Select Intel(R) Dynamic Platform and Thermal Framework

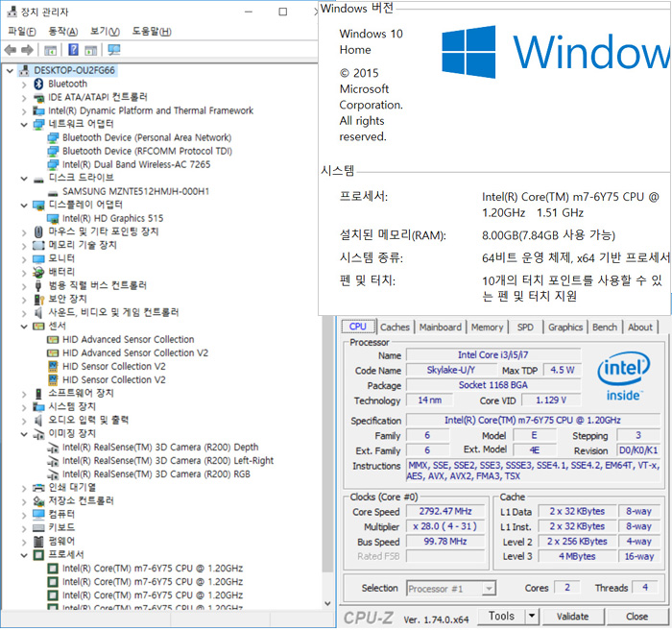(x=151, y=111)
